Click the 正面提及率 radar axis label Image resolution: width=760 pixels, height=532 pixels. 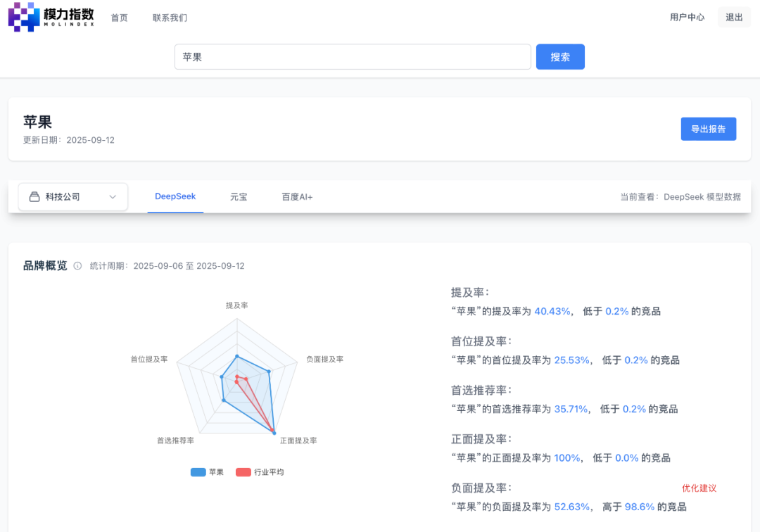(x=298, y=441)
